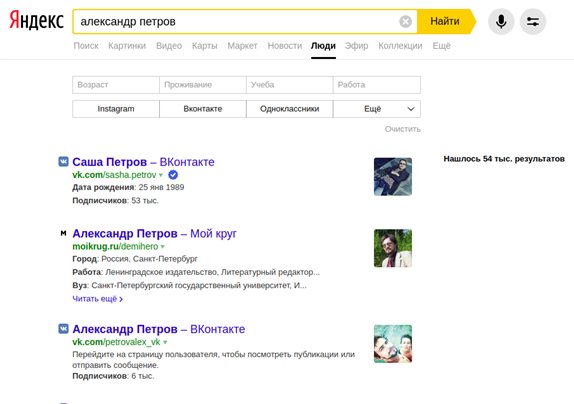This screenshot has width=574, height=404.
Task: Open the petrovalex_vk profile photo thumbnail
Action: [393, 344]
